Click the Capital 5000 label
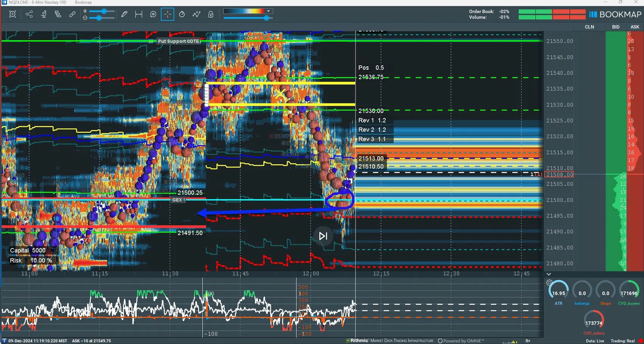Viewport: 644px width, 344px height. click(28, 250)
